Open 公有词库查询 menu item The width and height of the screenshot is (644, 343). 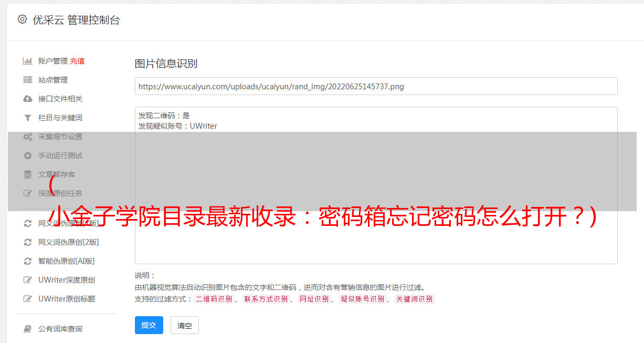tap(60, 329)
